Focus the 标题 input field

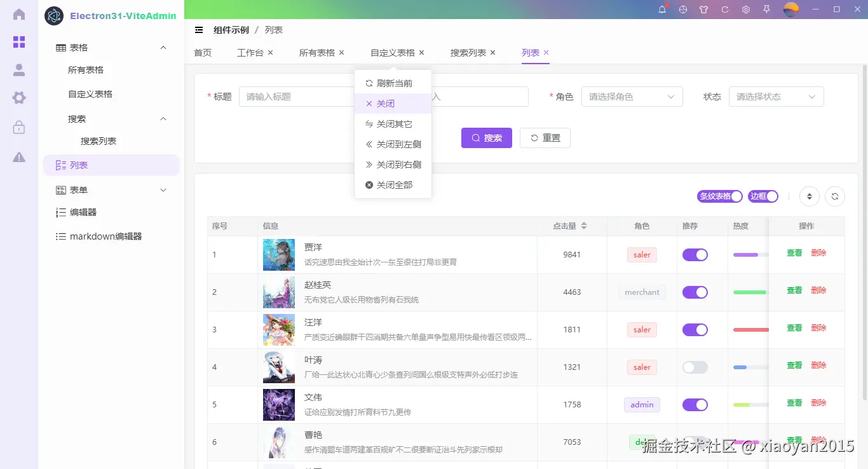296,97
